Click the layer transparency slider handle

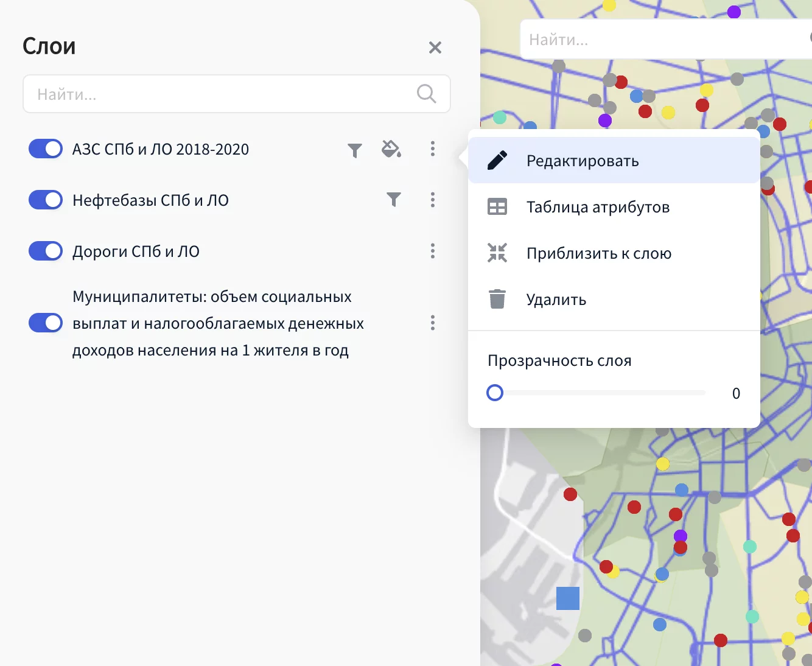click(495, 393)
